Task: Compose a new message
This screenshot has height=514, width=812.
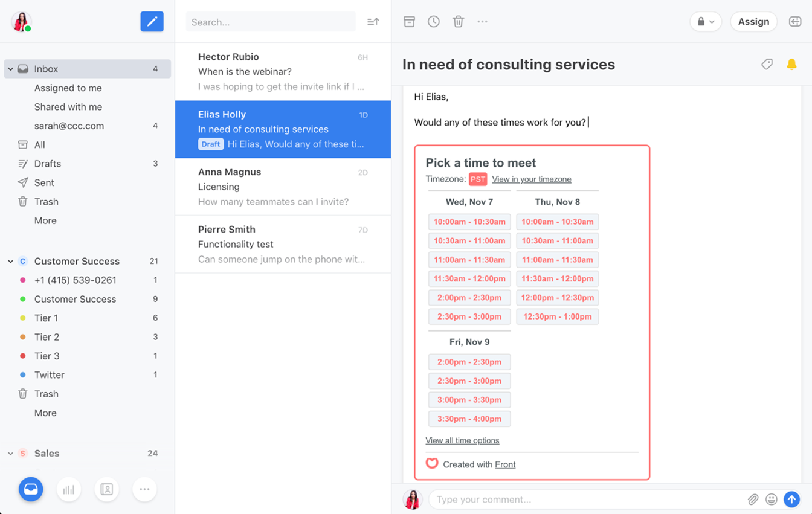Action: 152,21
